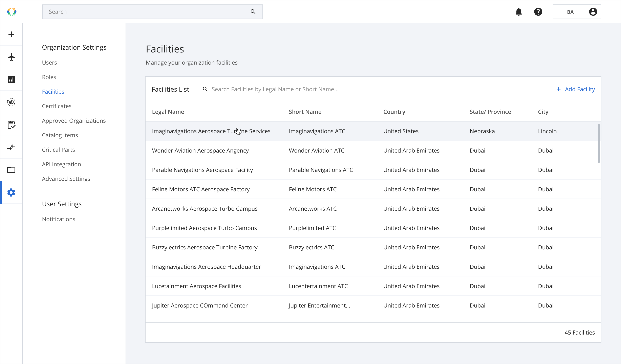Click the Arcanetworks ATC short name
621x364 pixels.
313,209
